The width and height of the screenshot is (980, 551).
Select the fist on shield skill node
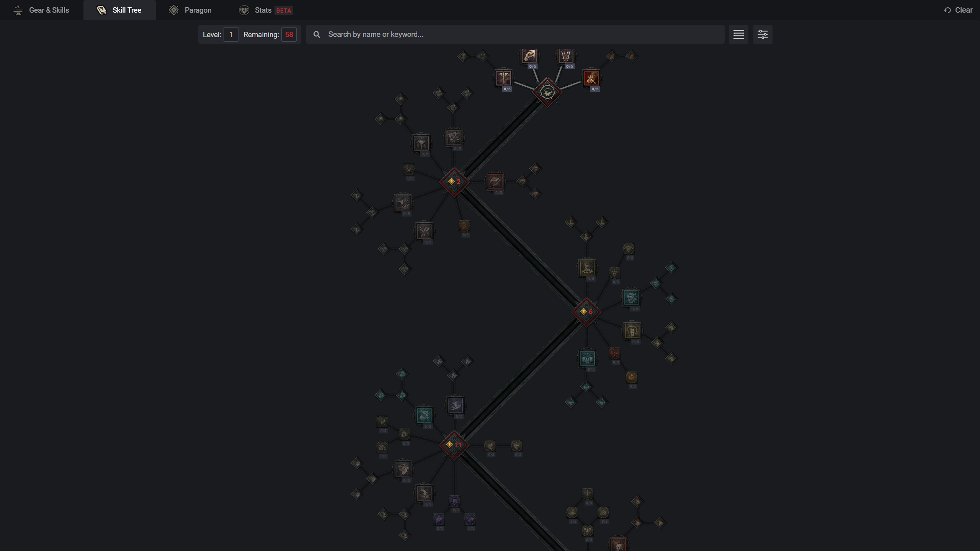(x=632, y=331)
